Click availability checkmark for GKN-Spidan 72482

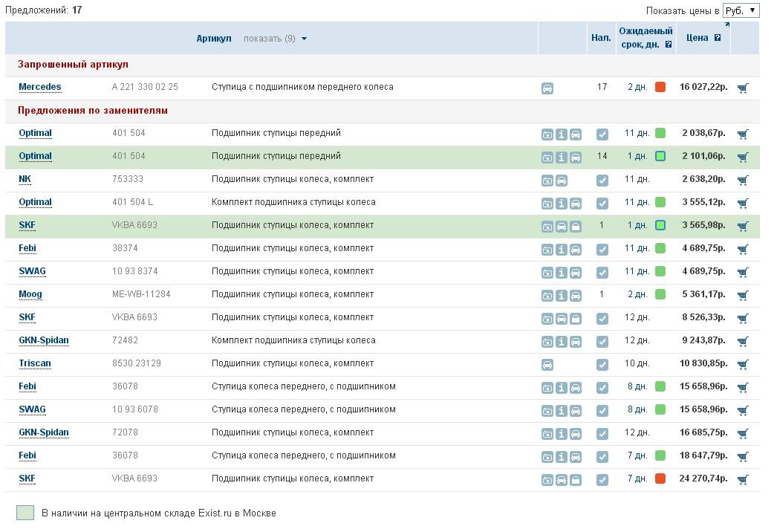pyautogui.click(x=602, y=342)
